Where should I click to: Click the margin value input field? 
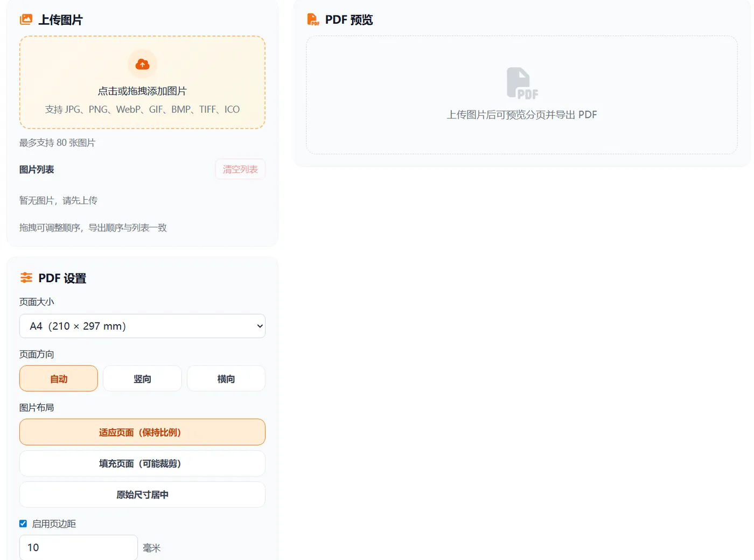click(78, 547)
